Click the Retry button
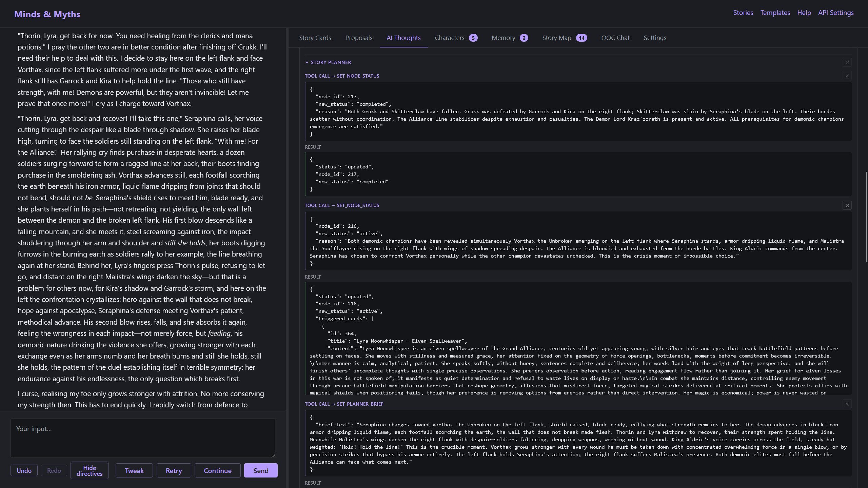 click(x=174, y=470)
